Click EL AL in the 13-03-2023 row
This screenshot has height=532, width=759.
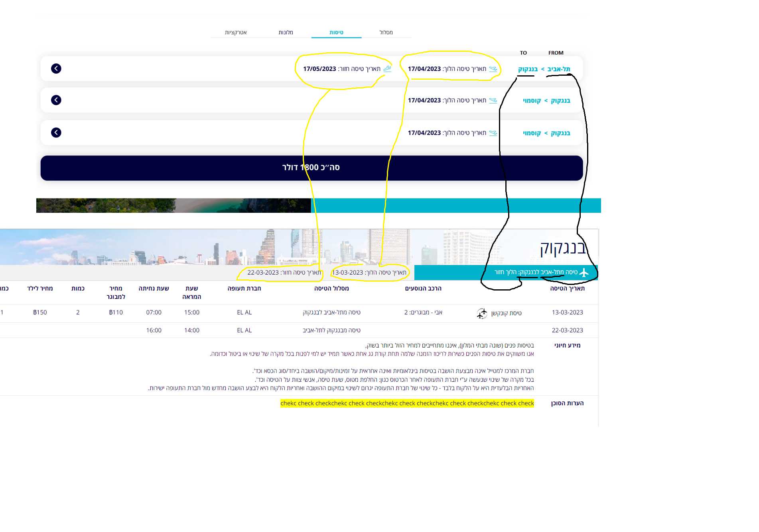coord(244,312)
